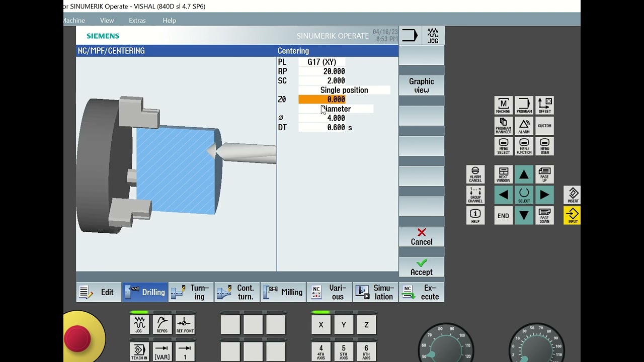Image resolution: width=644 pixels, height=362 pixels.
Task: Open the Edit softkey
Action: [x=99, y=292]
